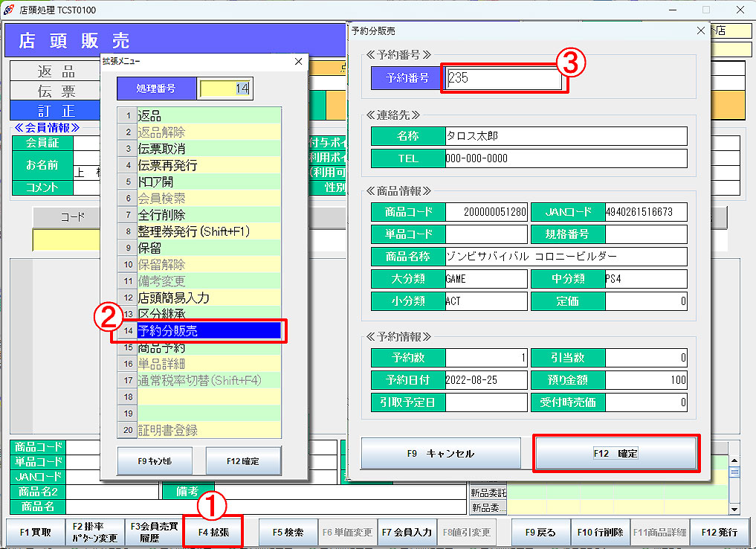This screenshot has height=549, width=756.
Task: Close the 拡張メニュー dialog
Action: coord(299,61)
